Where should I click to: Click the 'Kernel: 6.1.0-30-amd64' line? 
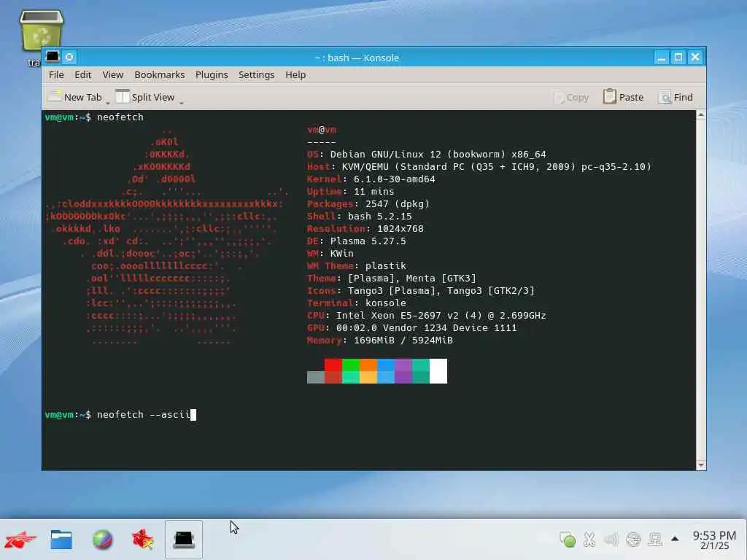point(371,179)
